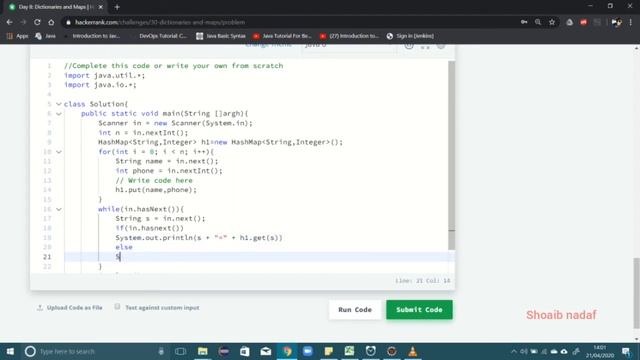Image resolution: width=640 pixels, height=360 pixels.
Task: Open Chrome's three-dot menu
Action: click(631, 22)
